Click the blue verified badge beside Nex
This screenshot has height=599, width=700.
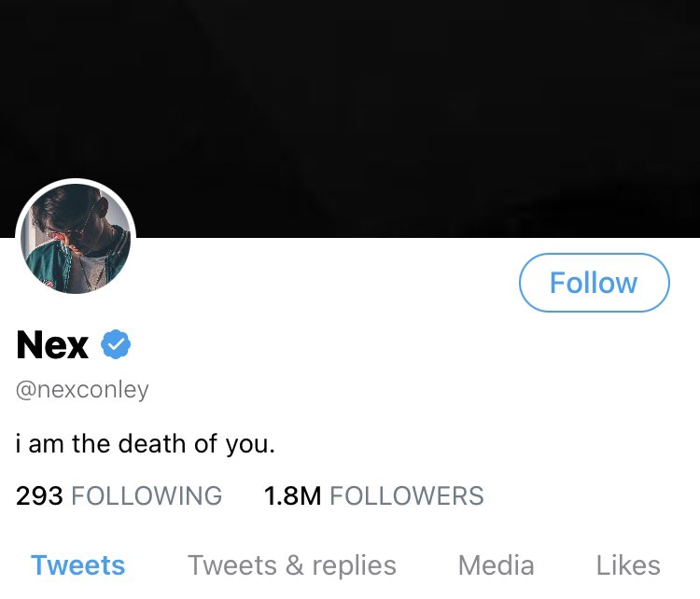(x=116, y=344)
